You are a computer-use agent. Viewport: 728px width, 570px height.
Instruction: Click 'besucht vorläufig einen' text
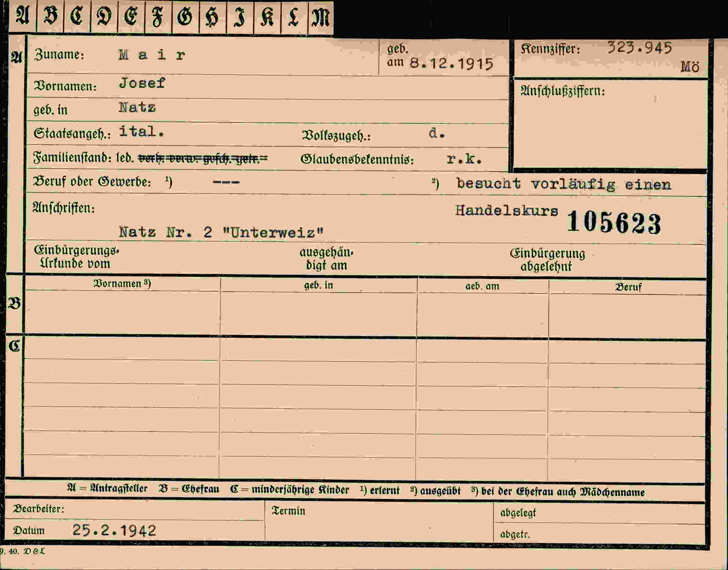[564, 184]
